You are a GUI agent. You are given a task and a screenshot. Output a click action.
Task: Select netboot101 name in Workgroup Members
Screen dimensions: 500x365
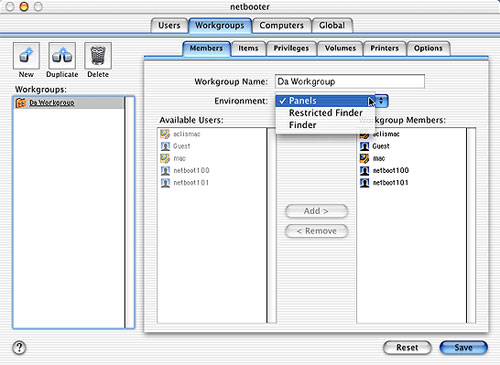(390, 183)
